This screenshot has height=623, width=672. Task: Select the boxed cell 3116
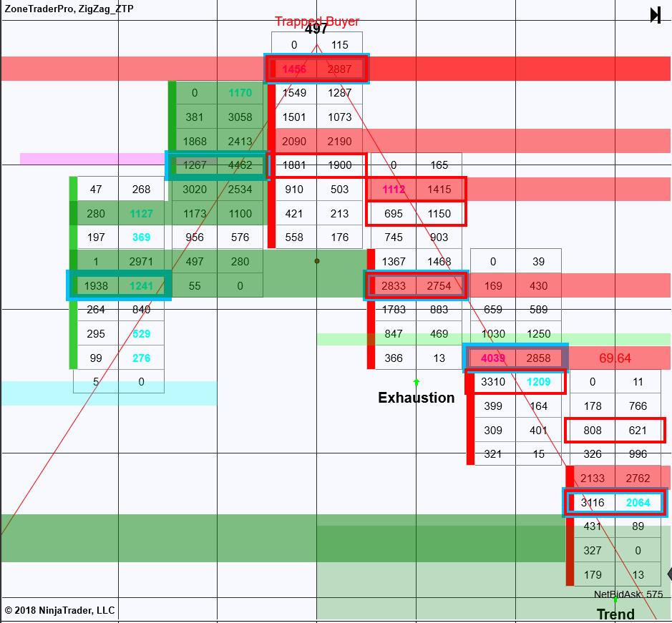coord(593,503)
